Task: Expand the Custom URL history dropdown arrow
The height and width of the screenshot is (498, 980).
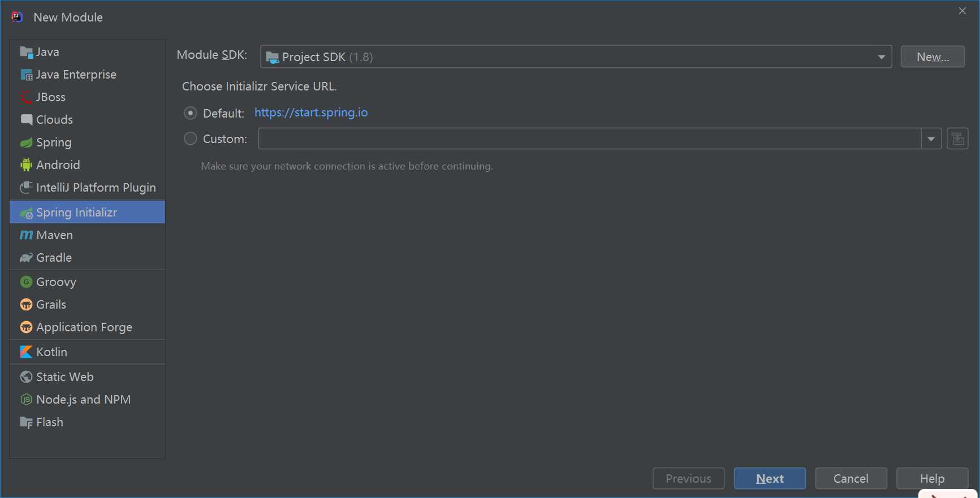Action: pos(931,138)
